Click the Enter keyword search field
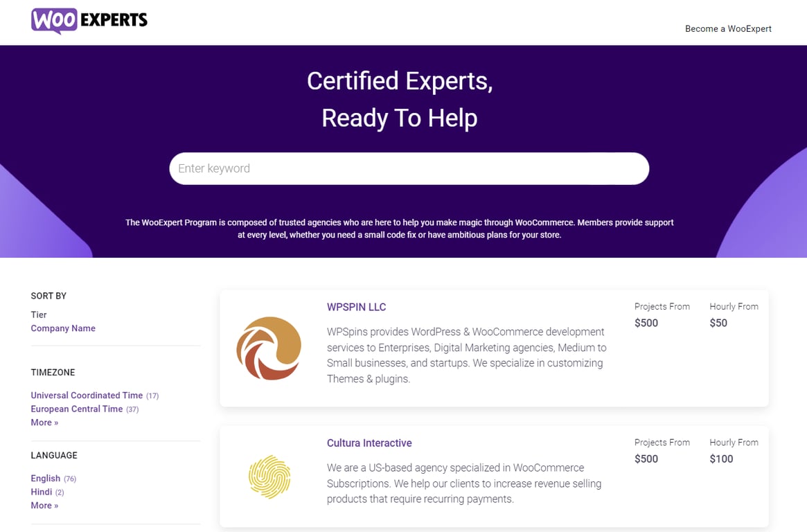Screen dimensions: 807x532 (x=409, y=168)
